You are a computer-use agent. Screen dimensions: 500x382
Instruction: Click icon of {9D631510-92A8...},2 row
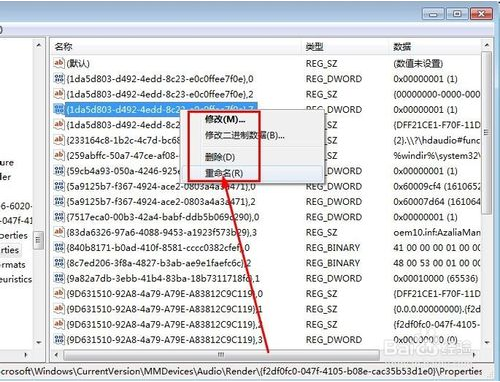click(59, 324)
